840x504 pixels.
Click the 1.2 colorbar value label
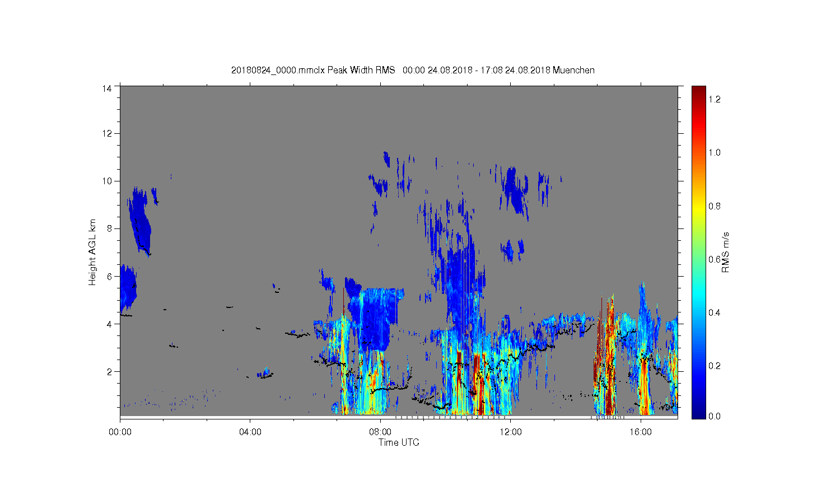pos(714,99)
